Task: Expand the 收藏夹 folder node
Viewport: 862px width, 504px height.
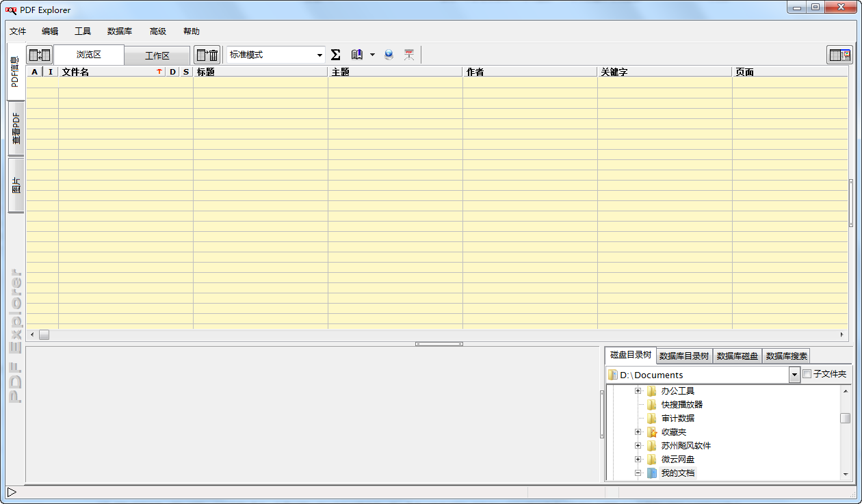Action: (x=638, y=432)
